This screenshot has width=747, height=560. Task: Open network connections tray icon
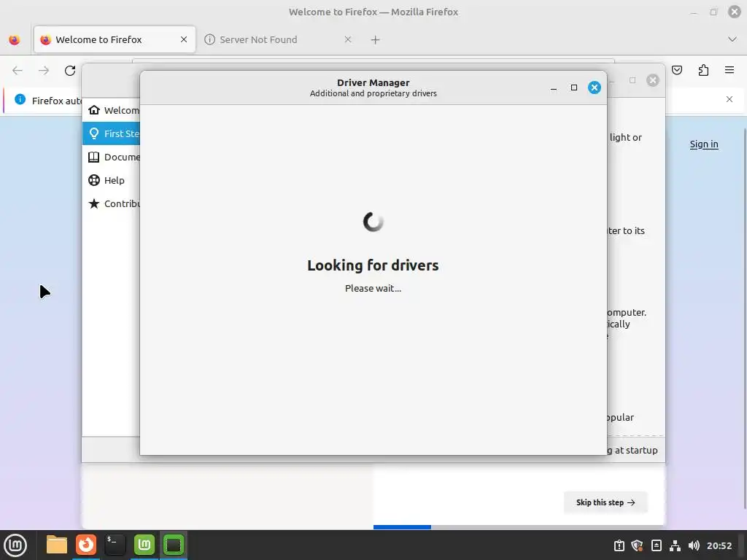675,545
